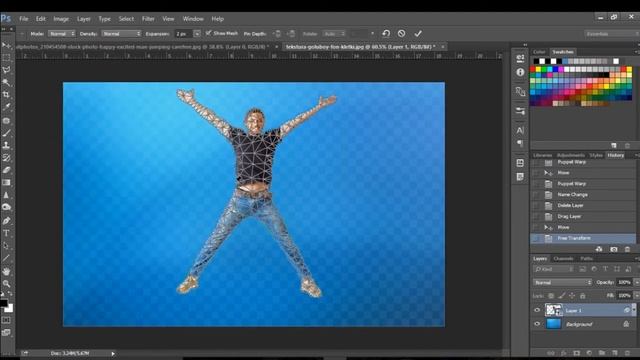Create new document from current state
Image resolution: width=640 pixels, height=360 pixels.
point(599,249)
